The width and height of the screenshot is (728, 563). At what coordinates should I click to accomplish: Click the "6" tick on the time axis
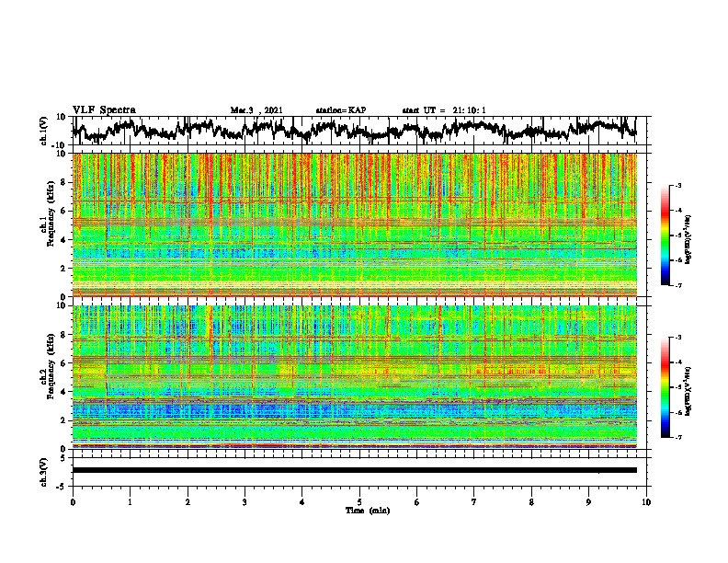tap(417, 502)
